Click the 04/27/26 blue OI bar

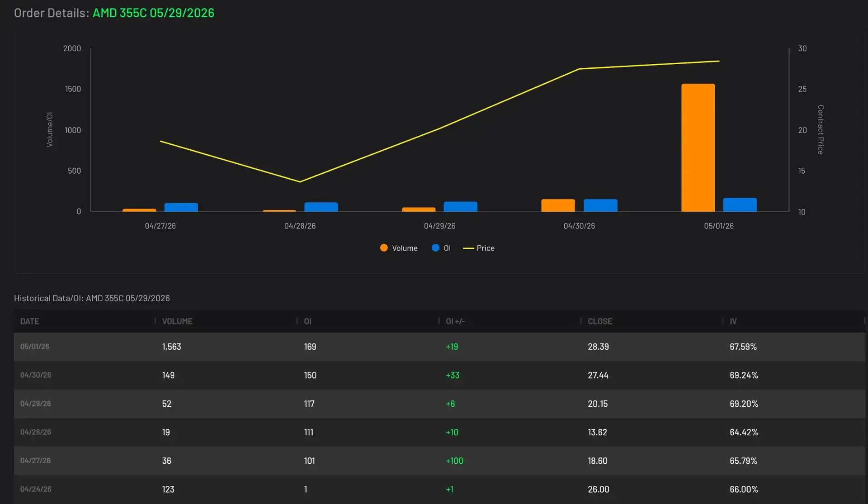coord(181,207)
